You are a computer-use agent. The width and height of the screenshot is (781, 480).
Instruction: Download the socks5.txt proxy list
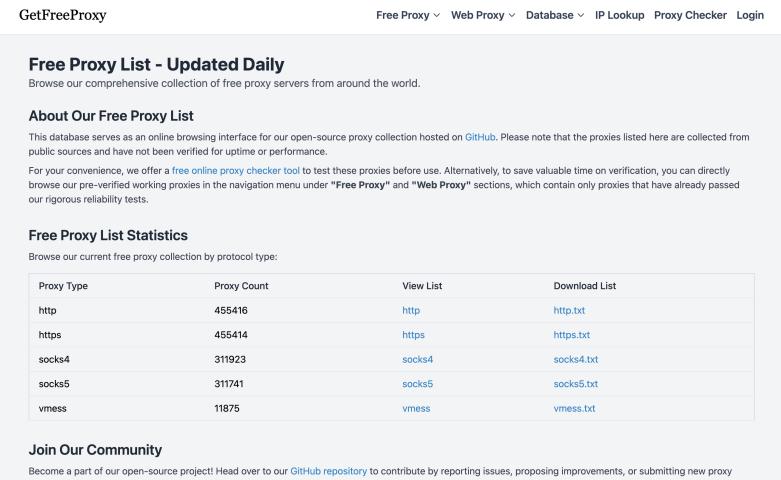tap(575, 384)
